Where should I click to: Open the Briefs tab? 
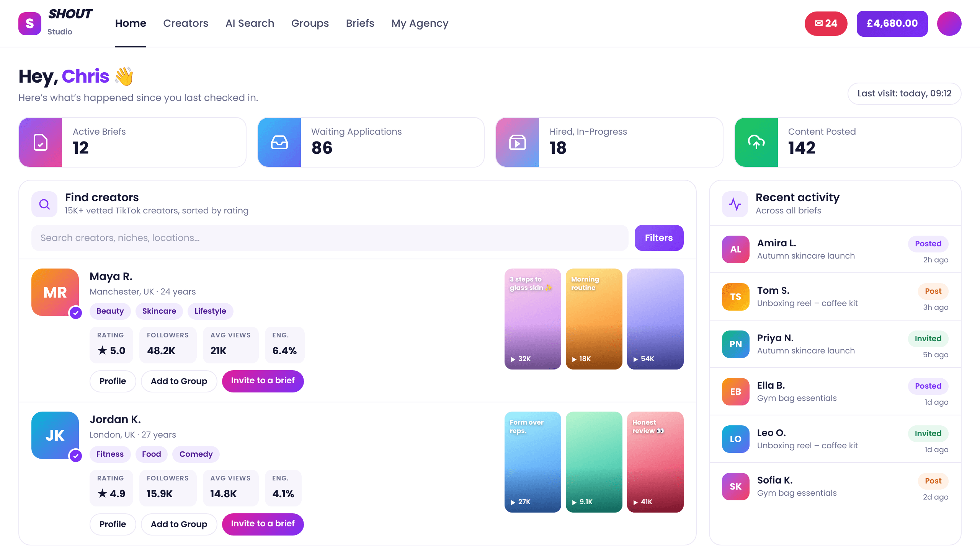(360, 23)
